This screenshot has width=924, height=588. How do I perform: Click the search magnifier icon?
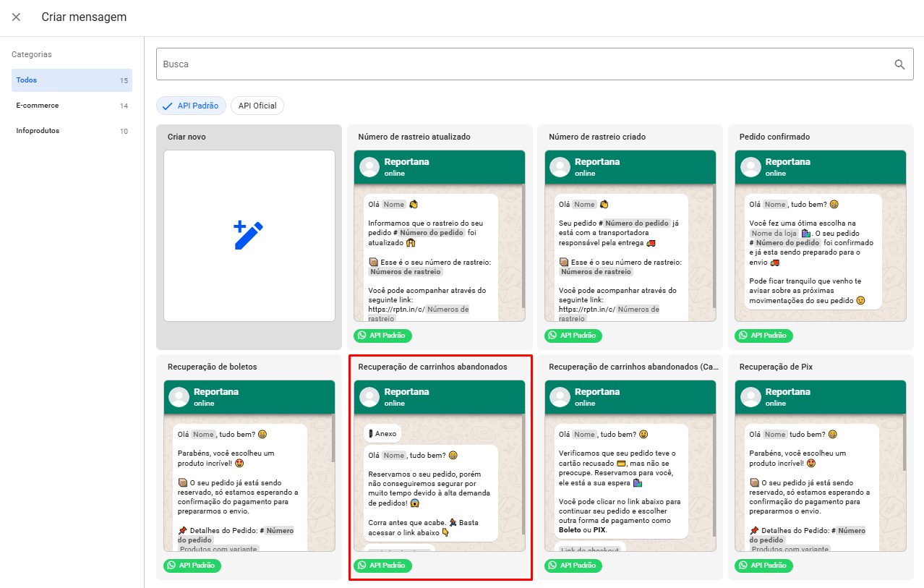[x=899, y=64]
